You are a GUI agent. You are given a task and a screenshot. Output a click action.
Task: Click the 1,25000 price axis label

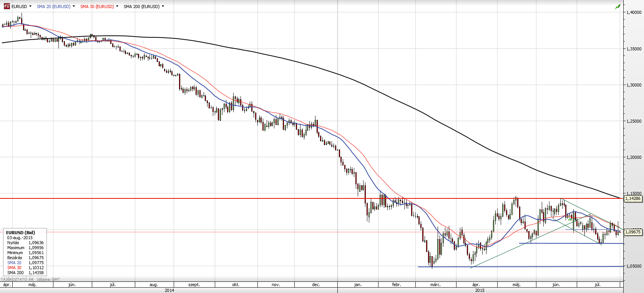(634, 121)
